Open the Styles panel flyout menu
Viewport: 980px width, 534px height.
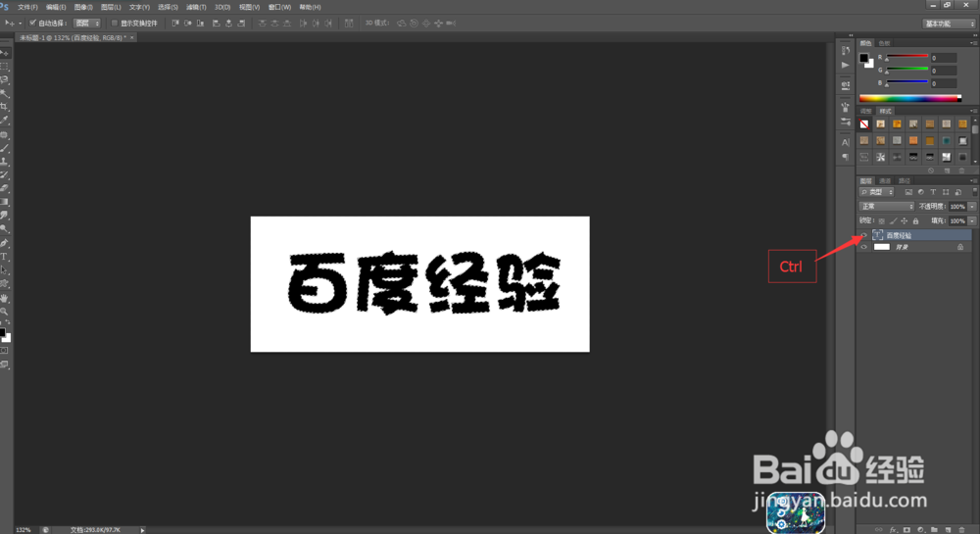[x=973, y=111]
